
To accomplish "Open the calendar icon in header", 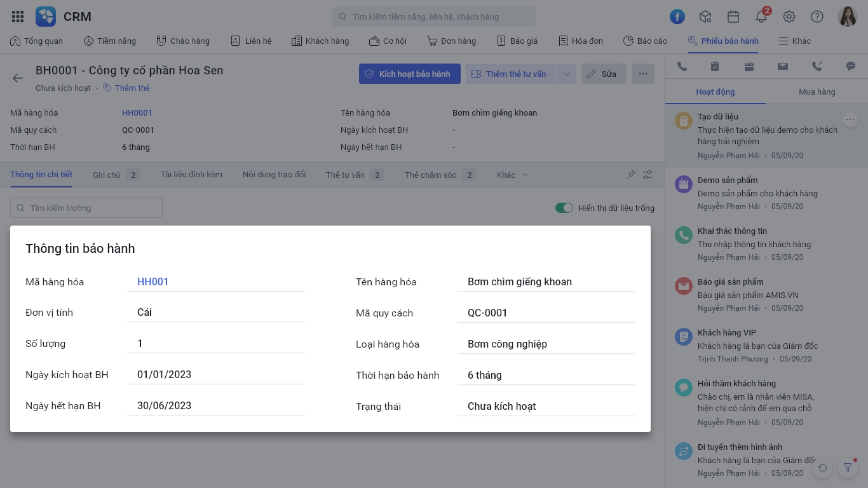I will click(733, 17).
